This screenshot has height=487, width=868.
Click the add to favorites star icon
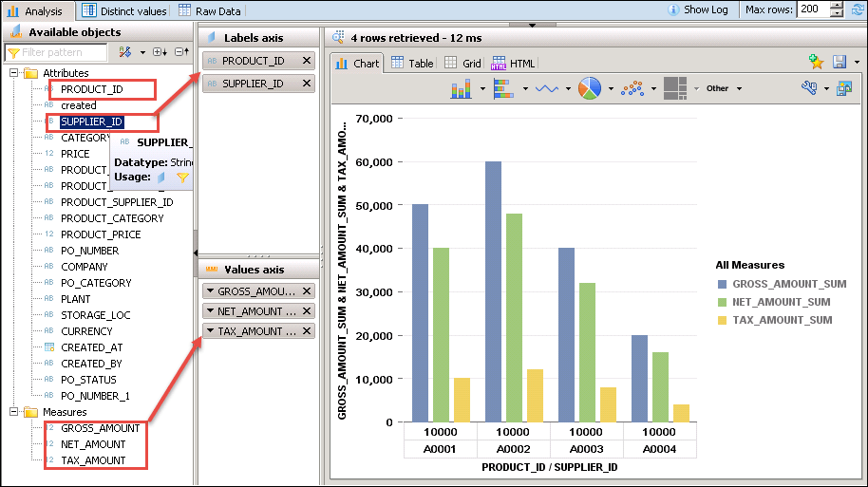(815, 62)
